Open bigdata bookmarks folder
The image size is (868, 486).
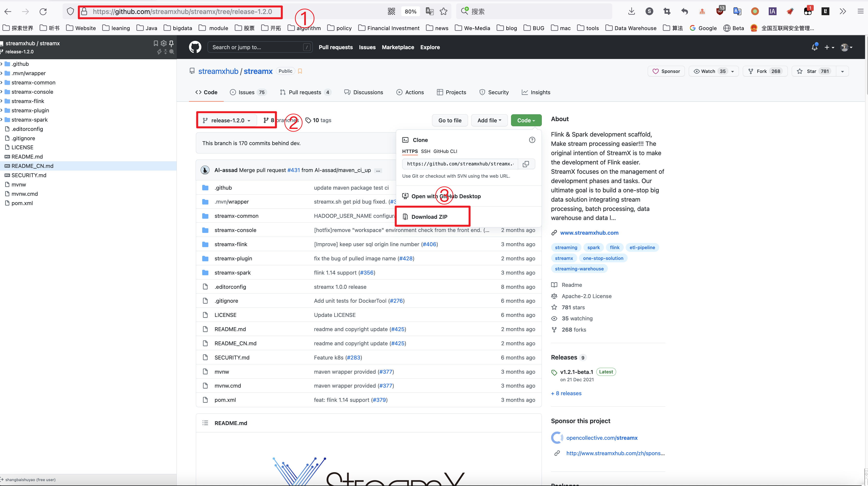pyautogui.click(x=178, y=28)
